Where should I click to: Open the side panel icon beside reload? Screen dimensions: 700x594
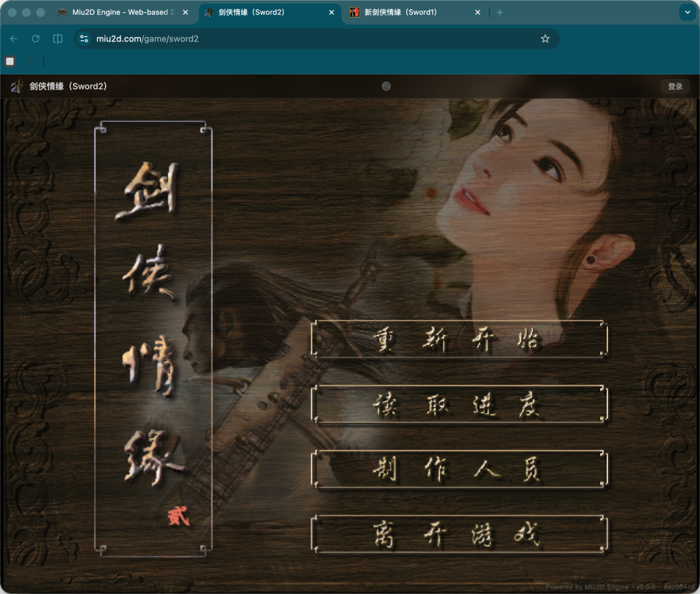click(x=58, y=39)
